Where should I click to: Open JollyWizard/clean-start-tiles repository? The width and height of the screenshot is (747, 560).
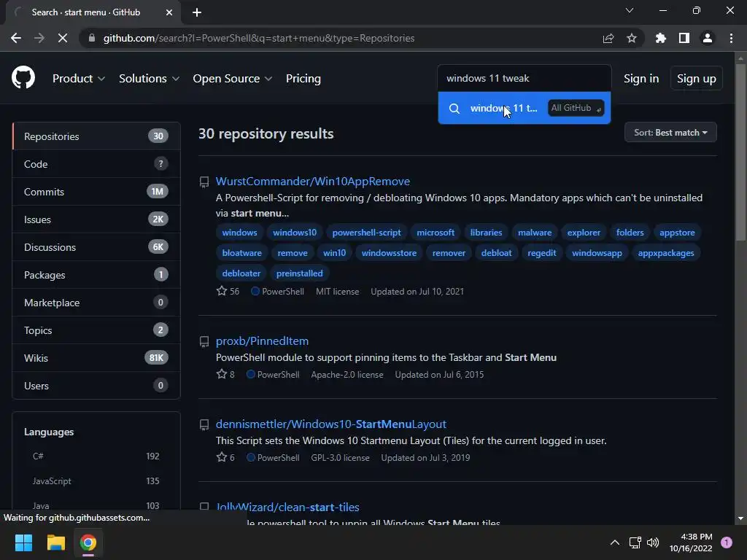[287, 507]
